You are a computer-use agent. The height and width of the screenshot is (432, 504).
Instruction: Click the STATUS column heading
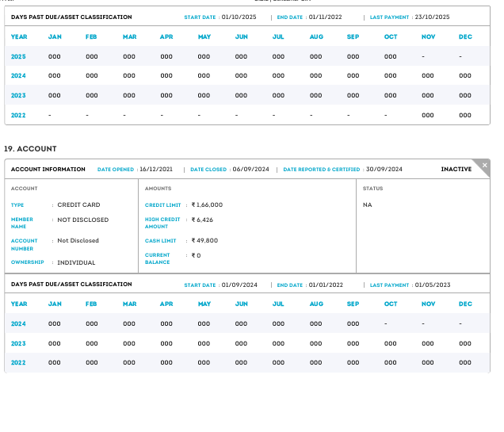372,189
